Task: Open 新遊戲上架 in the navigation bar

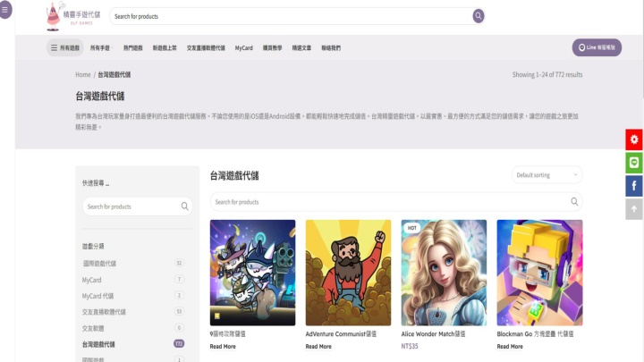Action: tap(165, 48)
